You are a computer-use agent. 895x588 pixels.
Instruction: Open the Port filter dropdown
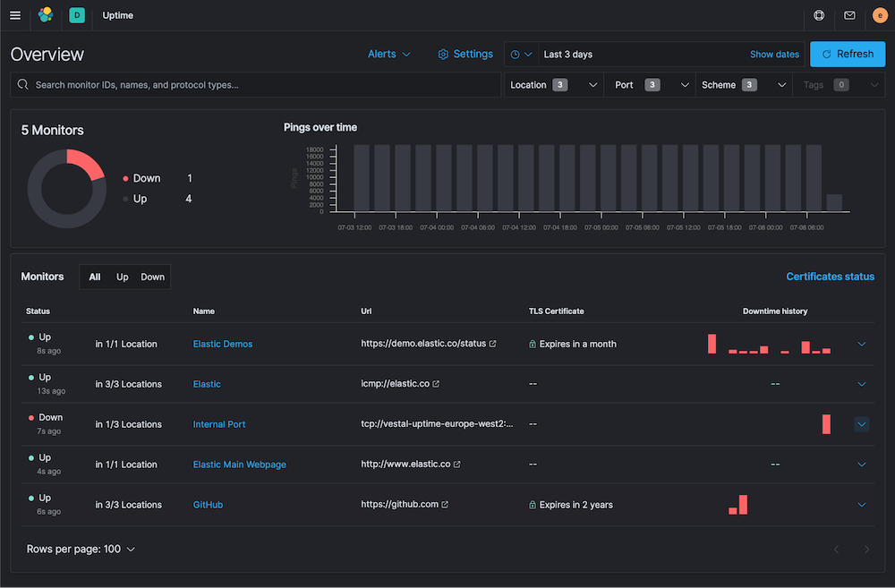[650, 84]
